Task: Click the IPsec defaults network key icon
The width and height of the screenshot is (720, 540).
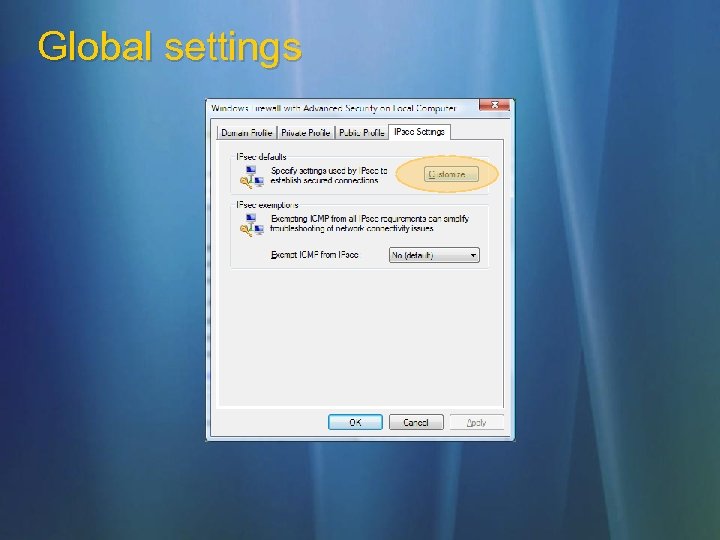Action: pyautogui.click(x=252, y=177)
